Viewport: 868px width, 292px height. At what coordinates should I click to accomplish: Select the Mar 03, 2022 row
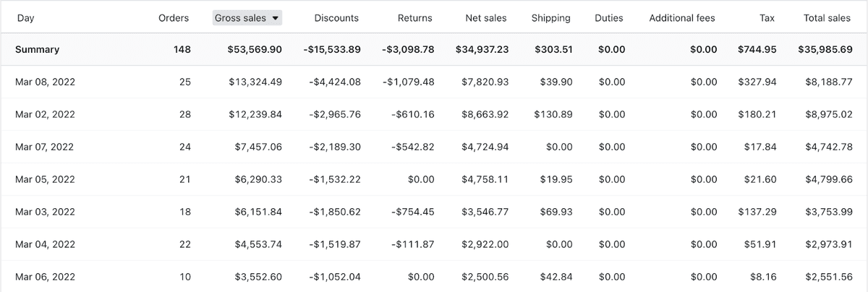point(434,212)
